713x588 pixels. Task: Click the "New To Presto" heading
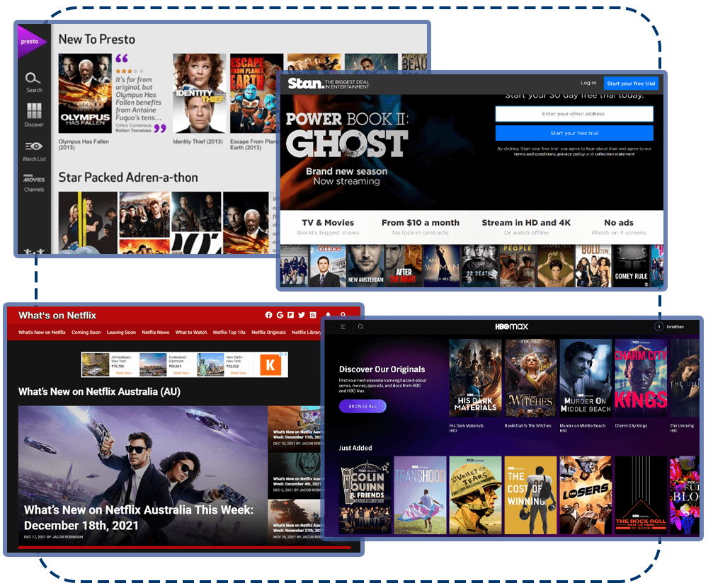(x=97, y=40)
